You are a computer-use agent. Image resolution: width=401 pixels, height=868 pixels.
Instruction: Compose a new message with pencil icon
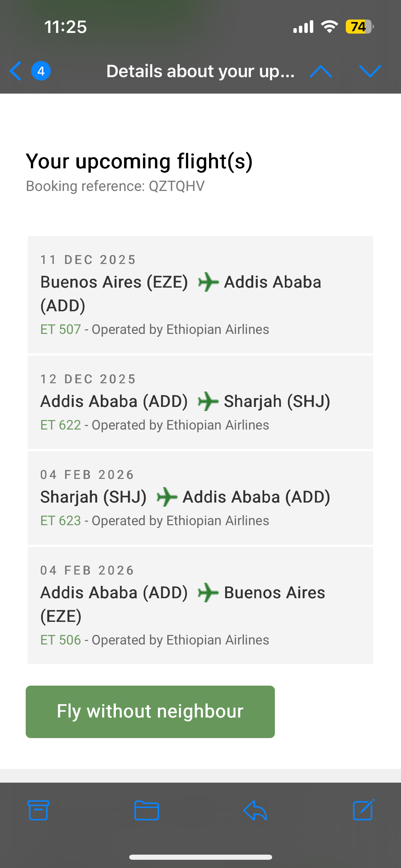point(363,810)
